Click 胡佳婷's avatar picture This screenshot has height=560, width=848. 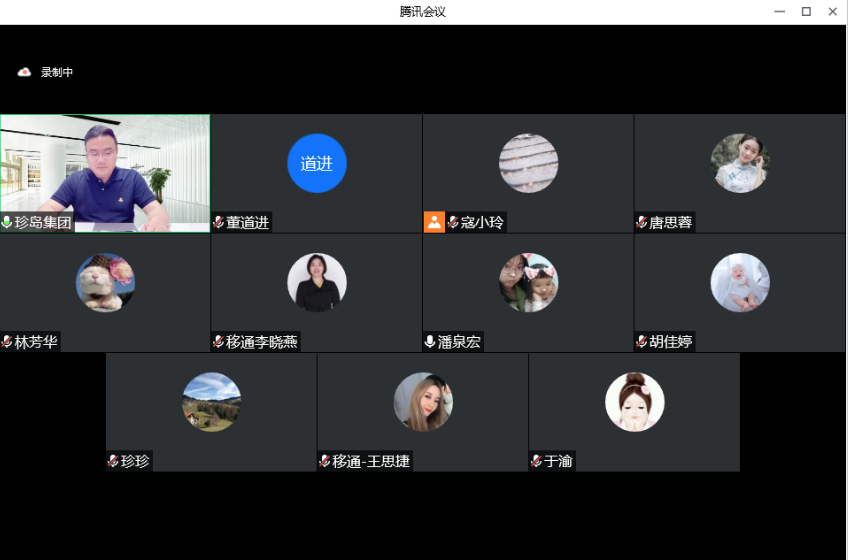[740, 283]
